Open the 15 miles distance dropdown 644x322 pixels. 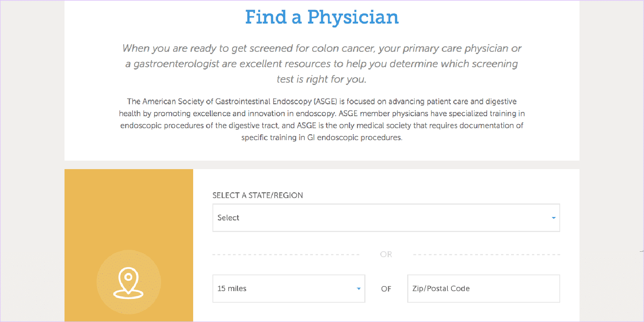pyautogui.click(x=288, y=289)
